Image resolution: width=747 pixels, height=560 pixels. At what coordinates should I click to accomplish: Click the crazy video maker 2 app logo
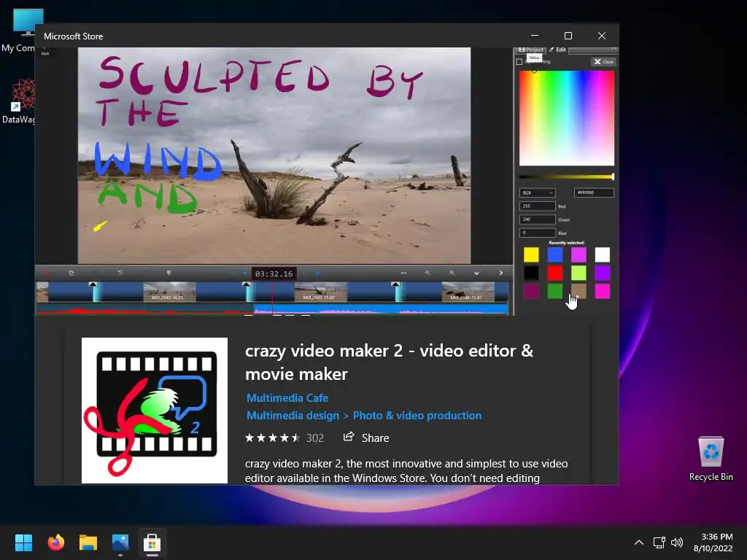click(x=155, y=411)
